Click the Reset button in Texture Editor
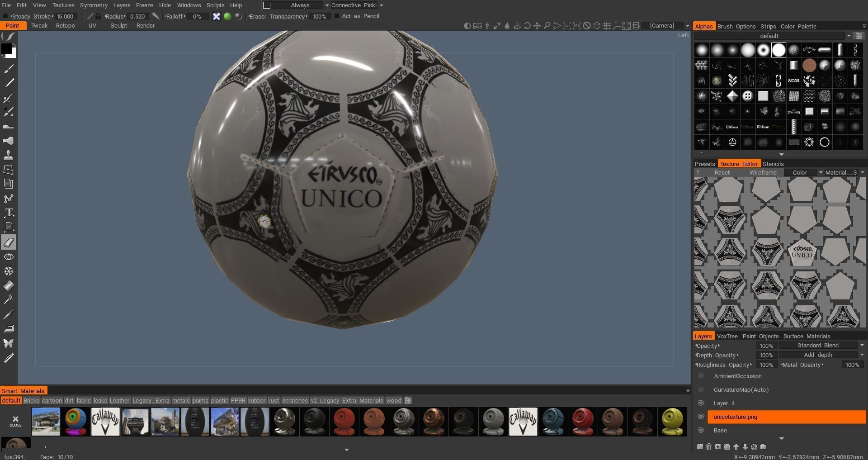 tap(722, 173)
